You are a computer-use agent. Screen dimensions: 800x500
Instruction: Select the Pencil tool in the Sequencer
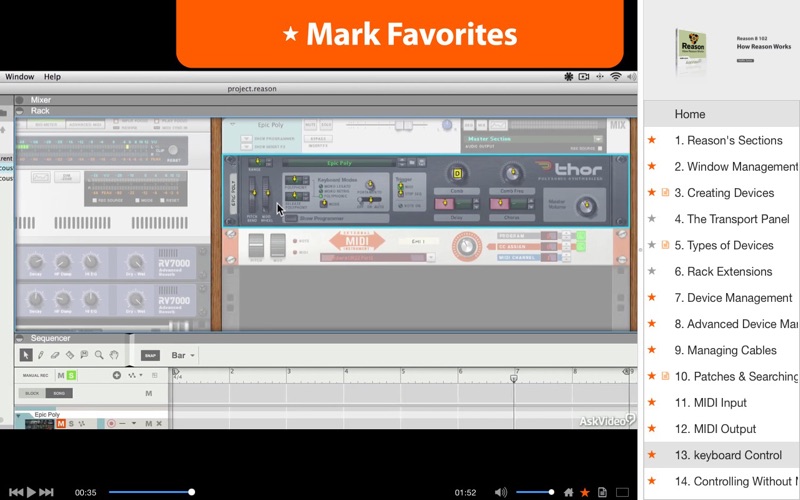click(x=40, y=355)
